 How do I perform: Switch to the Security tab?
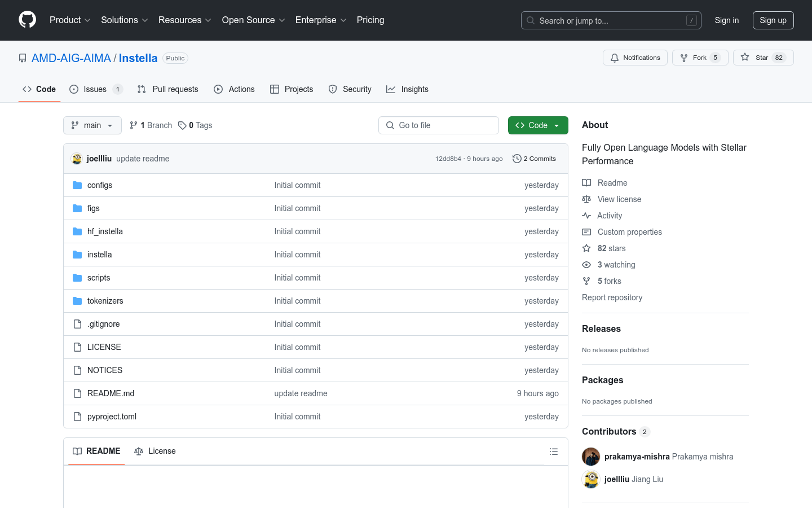(x=350, y=89)
